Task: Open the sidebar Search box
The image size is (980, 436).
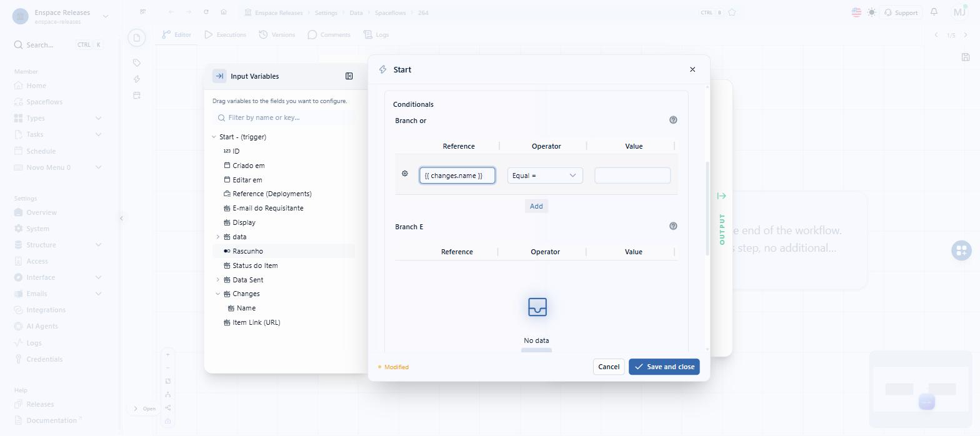Action: pyautogui.click(x=58, y=45)
